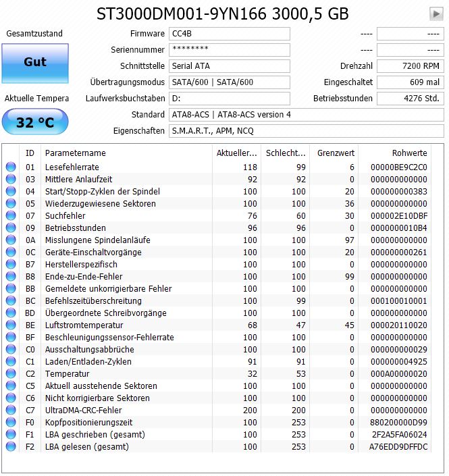Screen dimensions: 449x476
Task: Click the next-disk arrow button beside drive title
Action: tap(436, 14)
